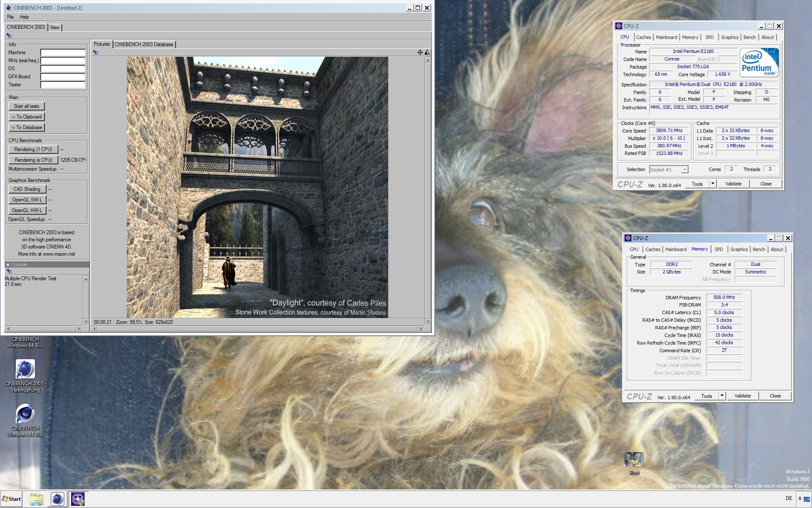Screen dimensions: 812x508
Task: Open the Help menu
Action: click(x=25, y=17)
